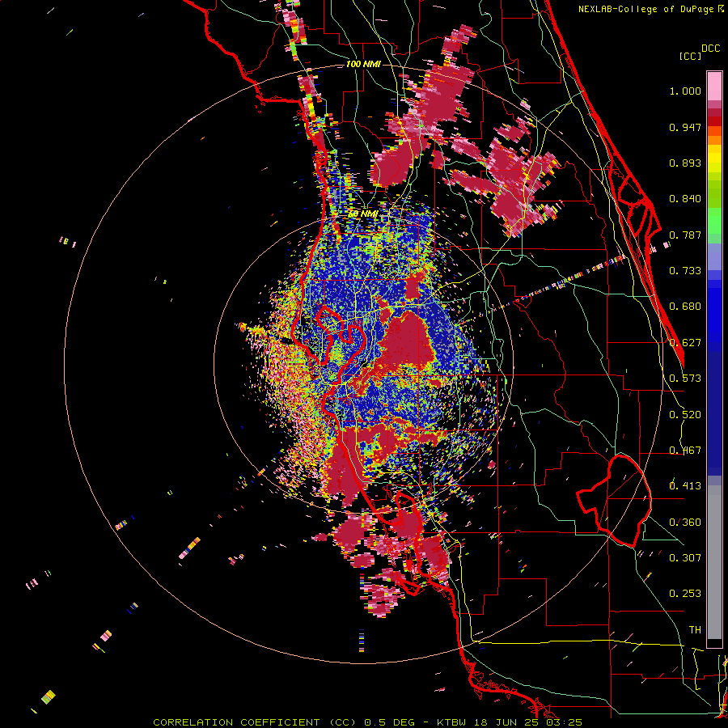This screenshot has width=728, height=728.
Task: Select the 0.360 legend value
Action: tap(685, 523)
